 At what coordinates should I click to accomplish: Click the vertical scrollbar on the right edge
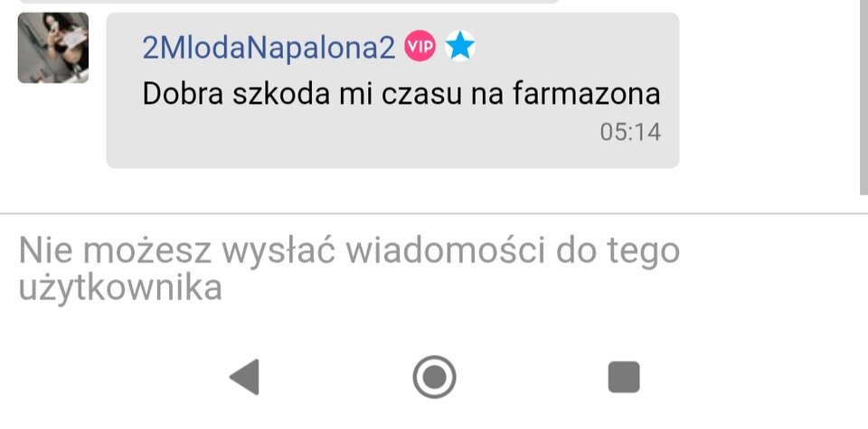(863, 97)
